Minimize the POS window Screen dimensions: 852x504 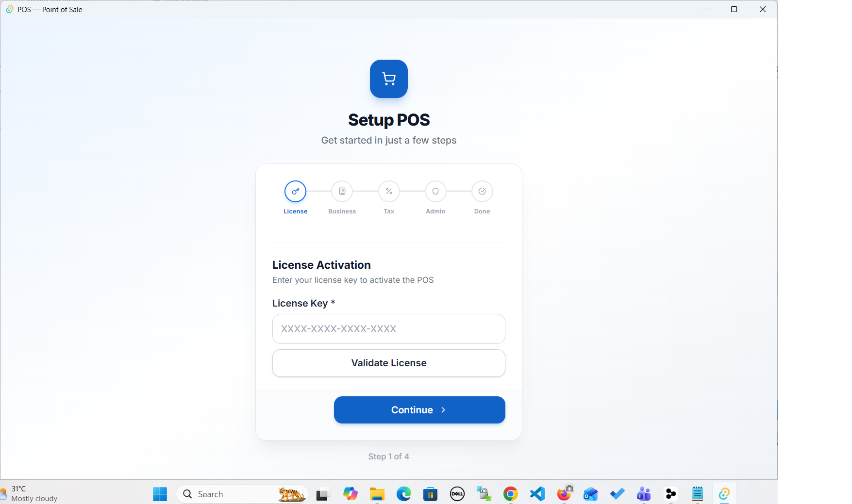click(706, 9)
